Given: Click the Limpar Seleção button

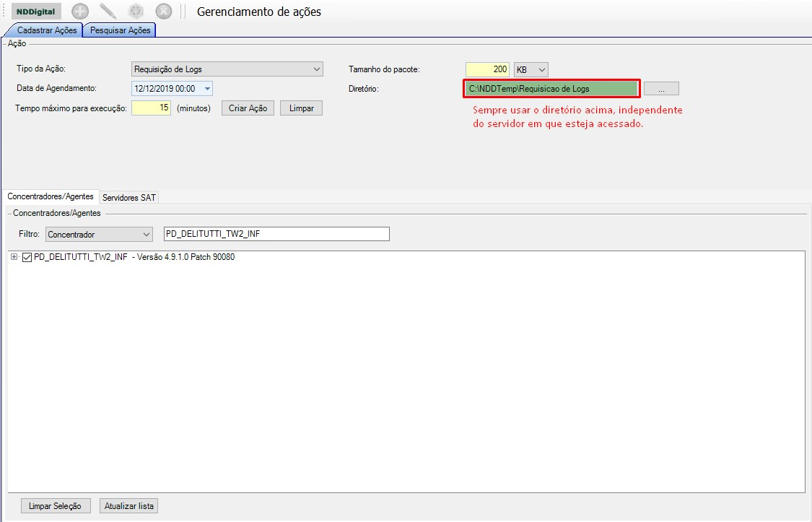Looking at the screenshot, I should 56,506.
